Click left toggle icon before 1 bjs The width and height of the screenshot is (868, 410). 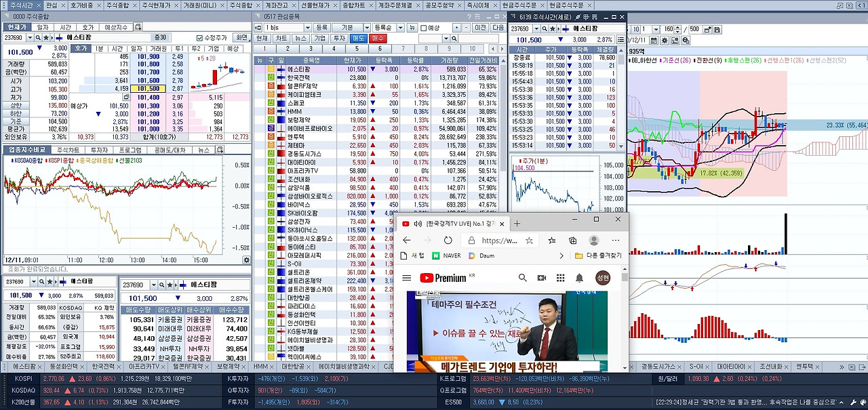258,28
